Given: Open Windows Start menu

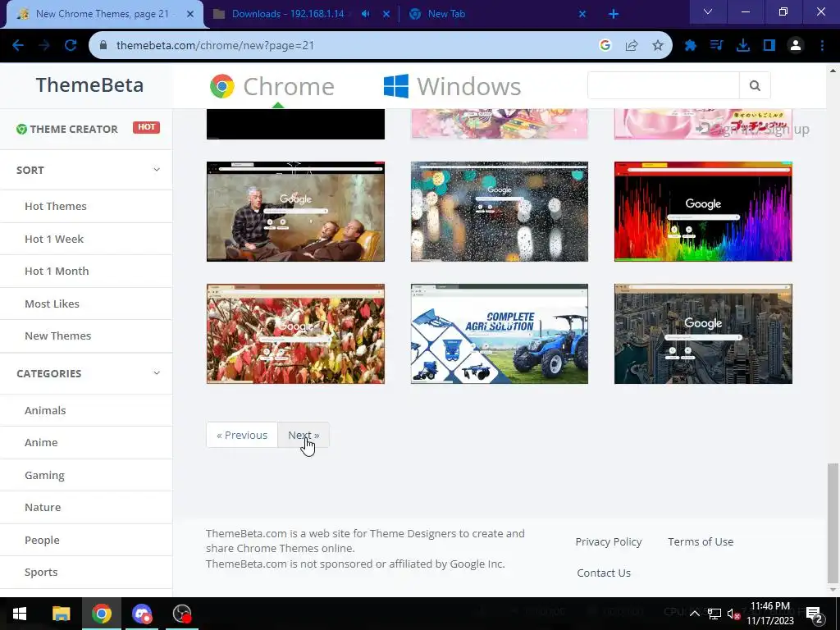Looking at the screenshot, I should click(x=20, y=614).
